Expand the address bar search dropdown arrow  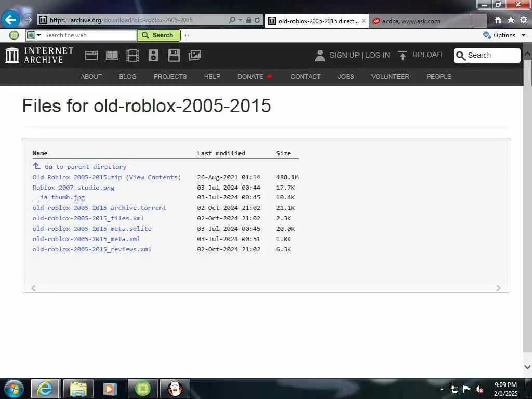click(x=240, y=20)
